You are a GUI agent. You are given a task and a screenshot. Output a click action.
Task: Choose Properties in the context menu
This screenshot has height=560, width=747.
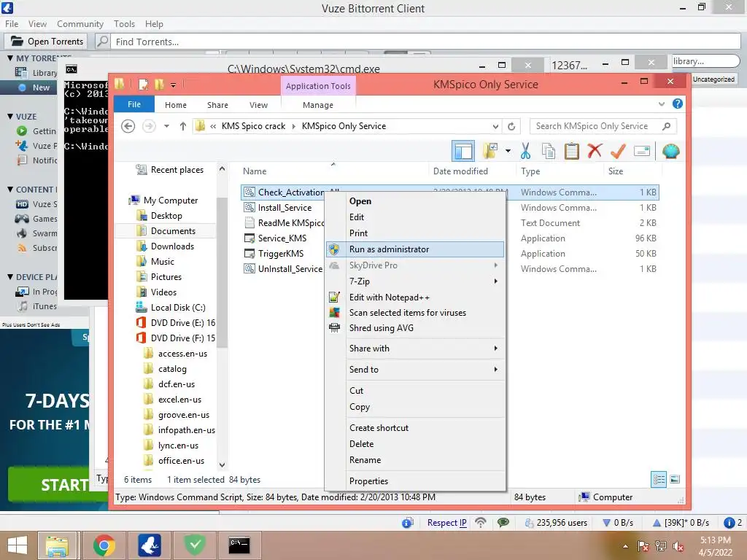(x=415, y=481)
